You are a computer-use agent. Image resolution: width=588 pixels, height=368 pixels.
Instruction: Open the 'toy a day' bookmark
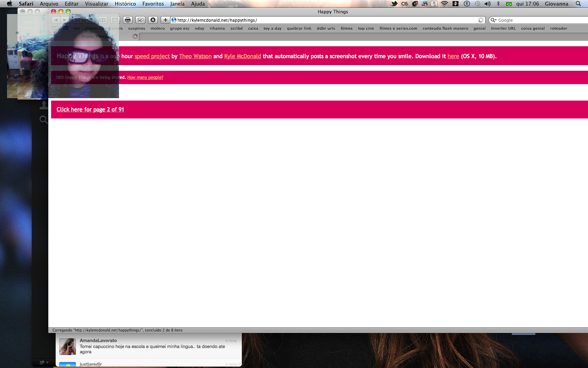pyautogui.click(x=273, y=28)
